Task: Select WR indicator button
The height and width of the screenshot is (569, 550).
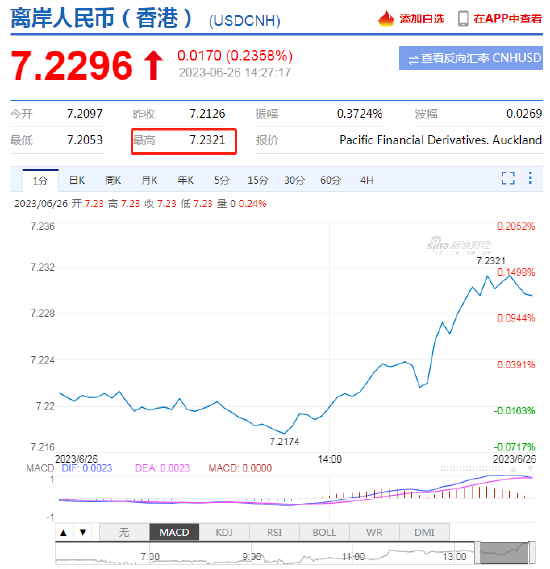Action: pyautogui.click(x=374, y=532)
